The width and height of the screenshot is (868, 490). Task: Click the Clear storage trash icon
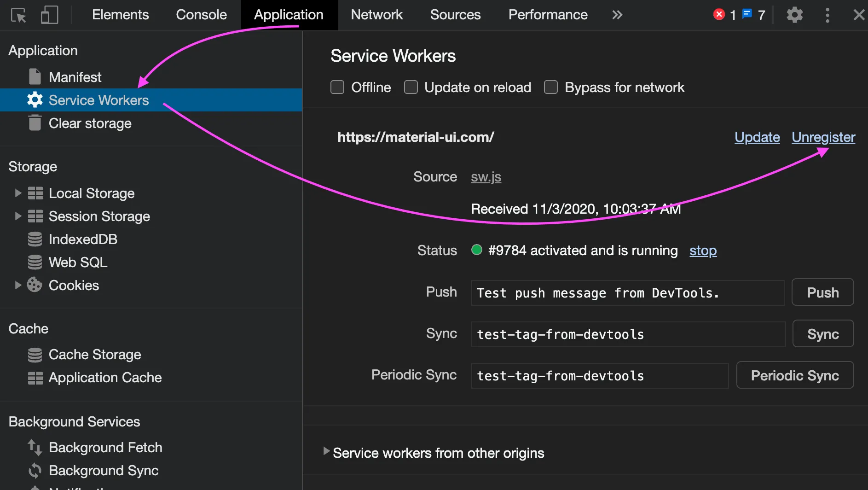pyautogui.click(x=35, y=123)
